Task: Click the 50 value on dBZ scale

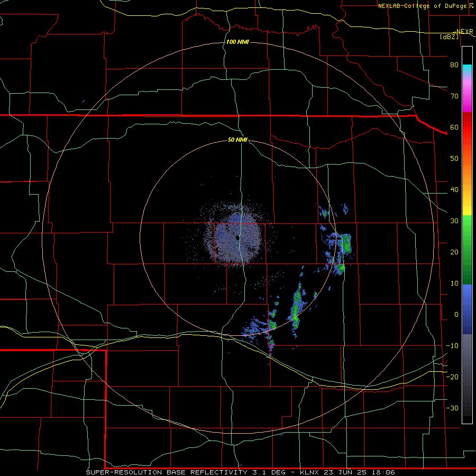Action: coord(454,159)
